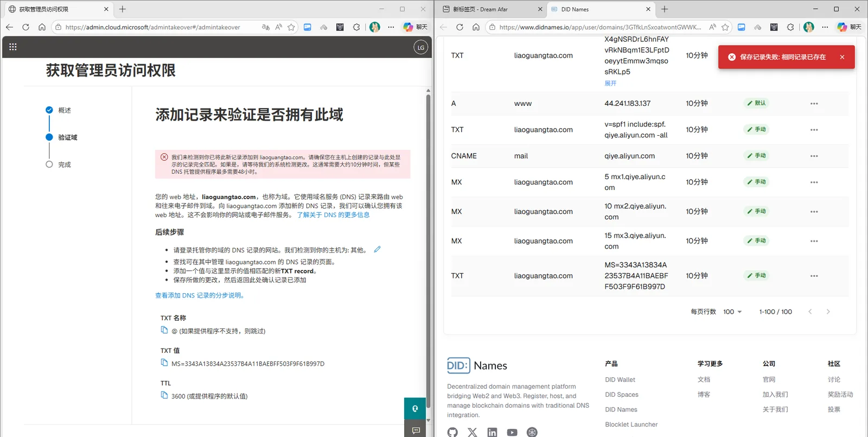This screenshot has height=437, width=868.
Task: Go to next page of DNS records
Action: pyautogui.click(x=828, y=312)
